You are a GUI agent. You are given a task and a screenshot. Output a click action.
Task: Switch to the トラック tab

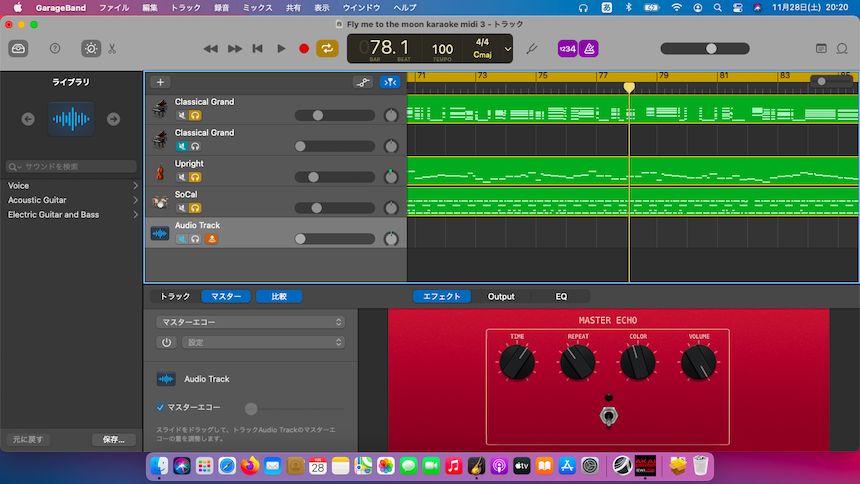pos(176,296)
